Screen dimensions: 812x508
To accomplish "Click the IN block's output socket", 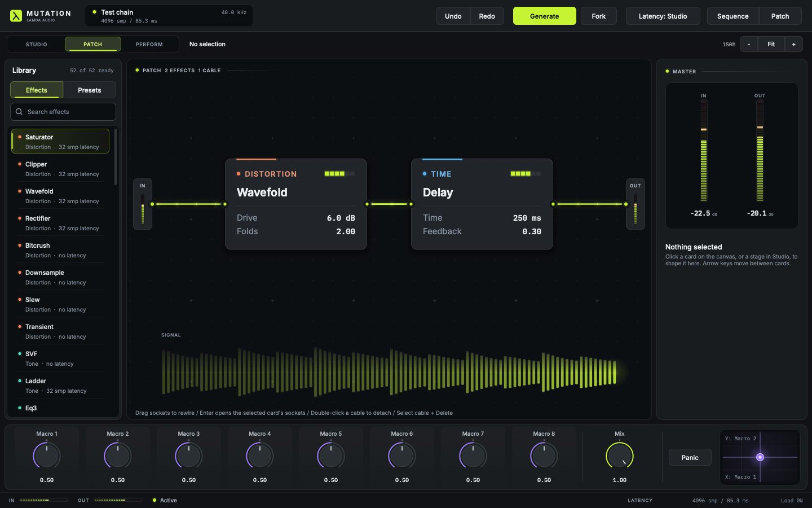I will point(152,204).
